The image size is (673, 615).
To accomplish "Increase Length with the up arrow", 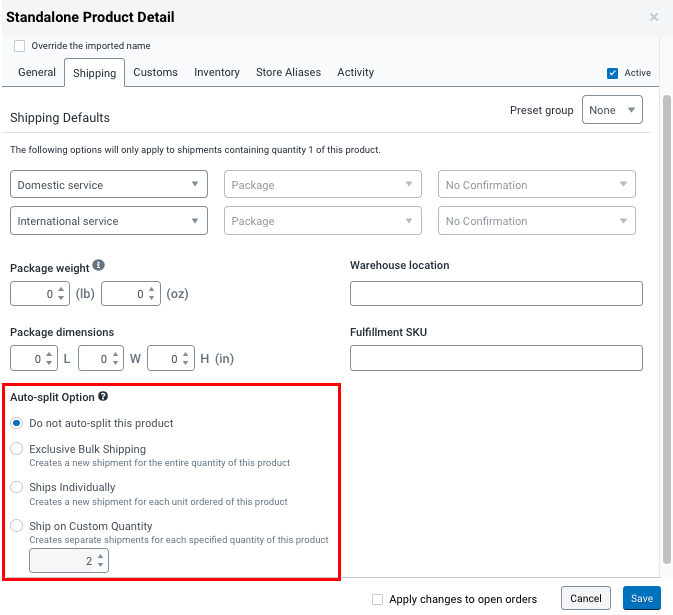I will 49,354.
